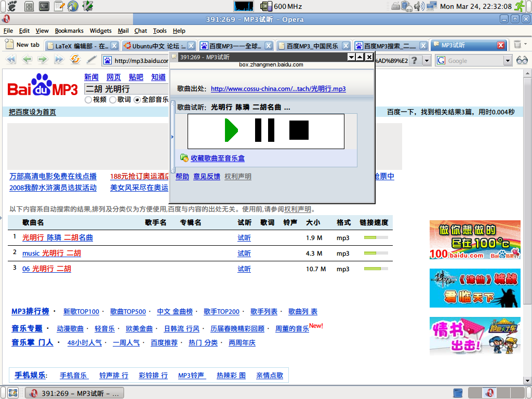Click the page scrollbar down arrow
The width and height of the screenshot is (532, 399).
[x=528, y=381]
